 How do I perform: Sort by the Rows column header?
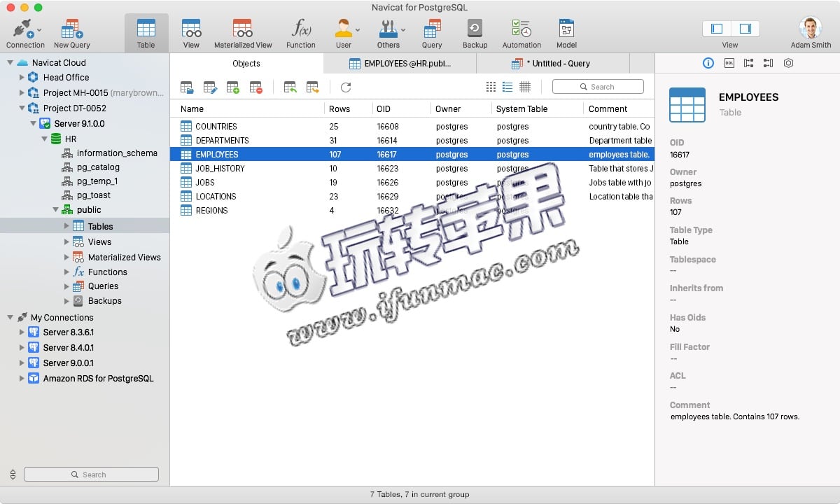[x=348, y=108]
